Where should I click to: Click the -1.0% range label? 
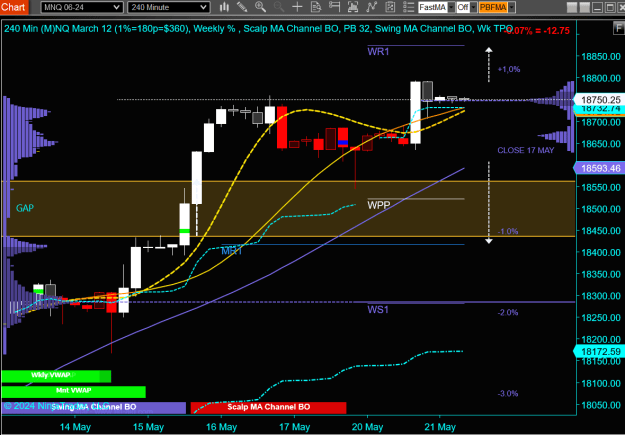508,231
